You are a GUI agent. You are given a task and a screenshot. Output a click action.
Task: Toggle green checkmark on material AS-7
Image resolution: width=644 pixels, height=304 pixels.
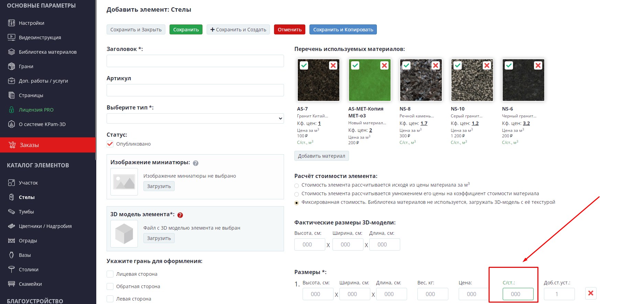pyautogui.click(x=304, y=65)
